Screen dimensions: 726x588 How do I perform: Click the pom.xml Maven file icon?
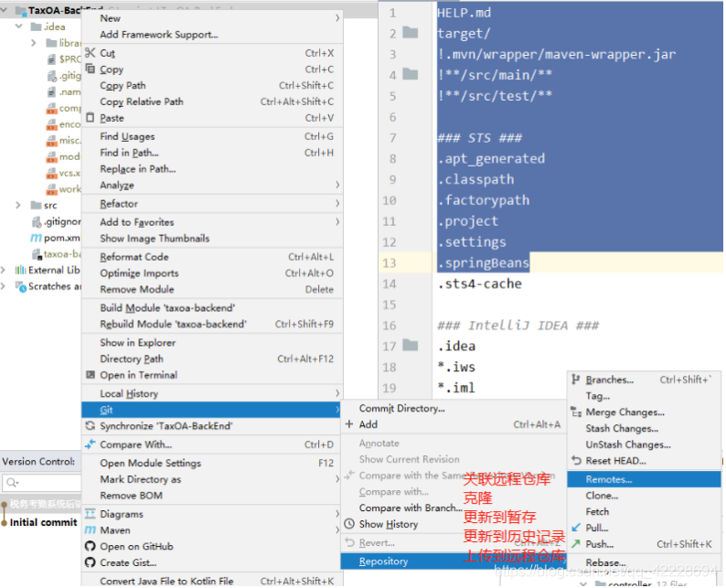pyautogui.click(x=36, y=238)
